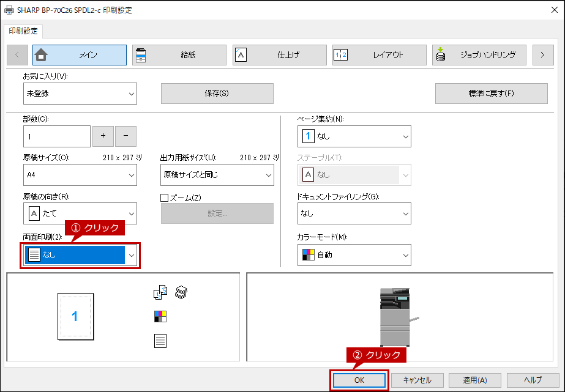
Task: Click the 適用(A) button
Action: (x=475, y=380)
